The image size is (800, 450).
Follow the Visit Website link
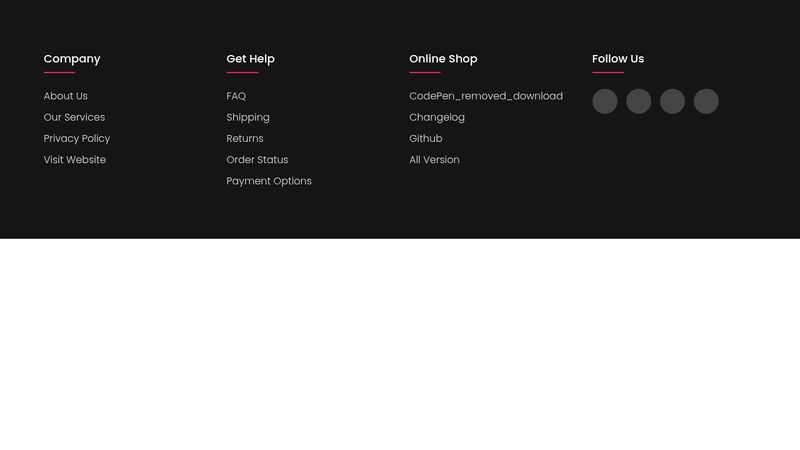[x=74, y=160]
